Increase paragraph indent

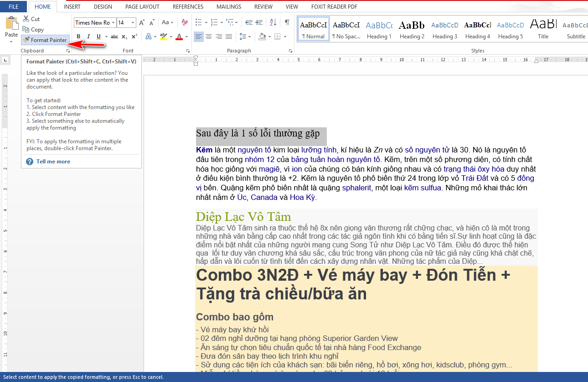(x=258, y=22)
